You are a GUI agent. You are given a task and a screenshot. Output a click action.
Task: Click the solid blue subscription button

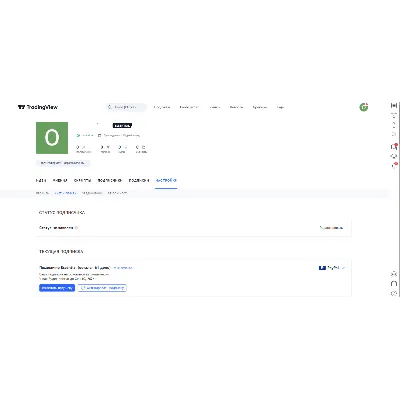coord(57,288)
